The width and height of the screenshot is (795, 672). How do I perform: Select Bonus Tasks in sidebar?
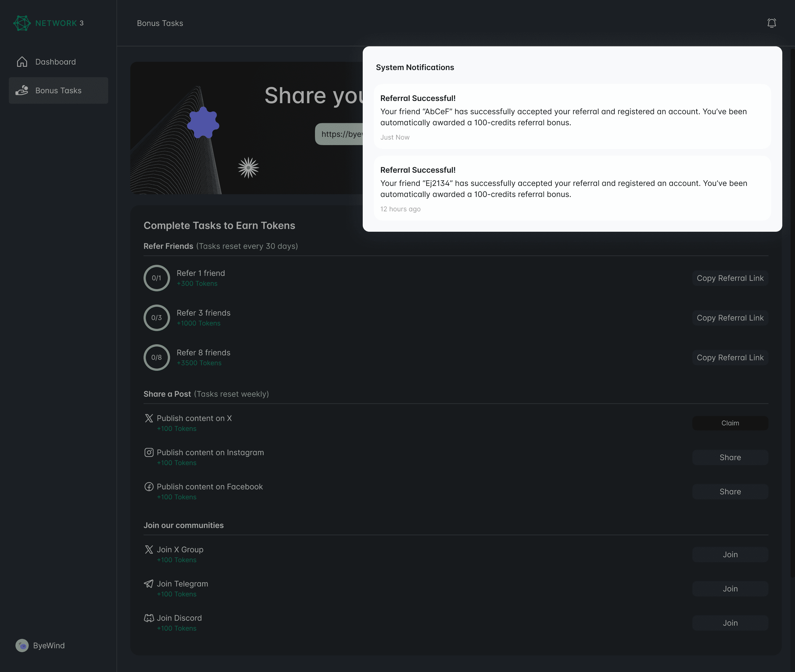pos(58,90)
